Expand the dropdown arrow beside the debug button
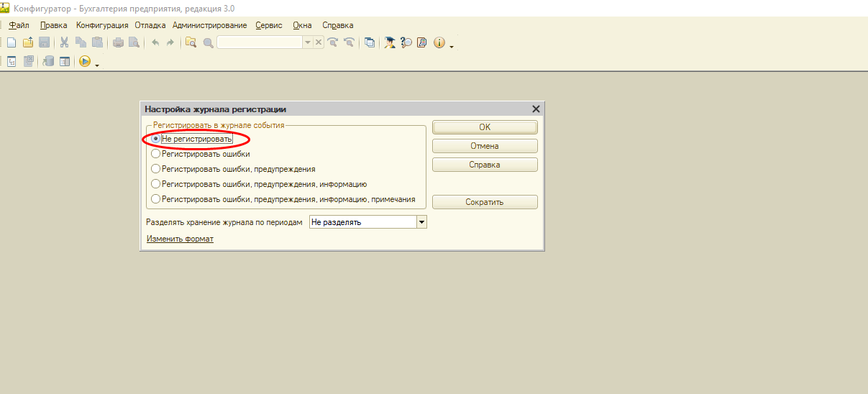The image size is (868, 394). coord(97,65)
